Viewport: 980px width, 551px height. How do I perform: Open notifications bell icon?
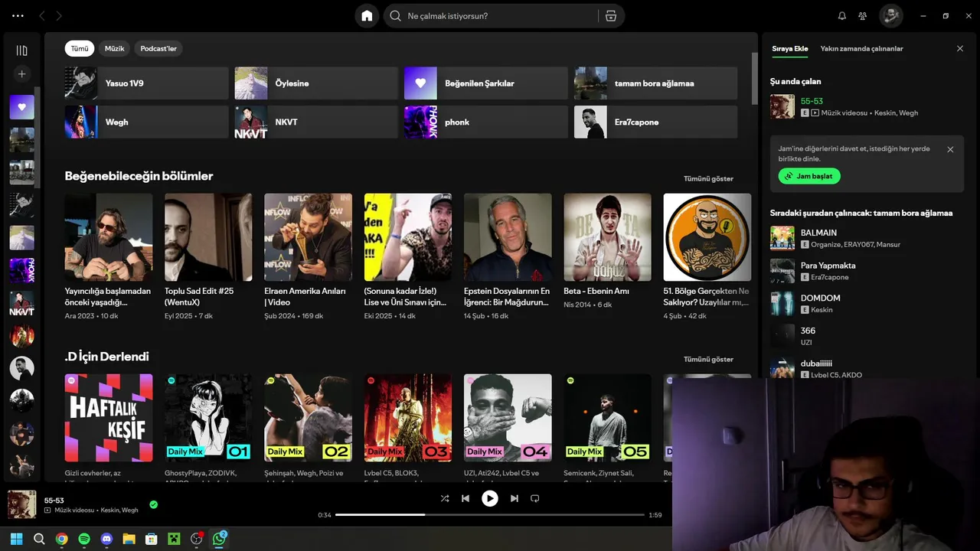coord(842,16)
